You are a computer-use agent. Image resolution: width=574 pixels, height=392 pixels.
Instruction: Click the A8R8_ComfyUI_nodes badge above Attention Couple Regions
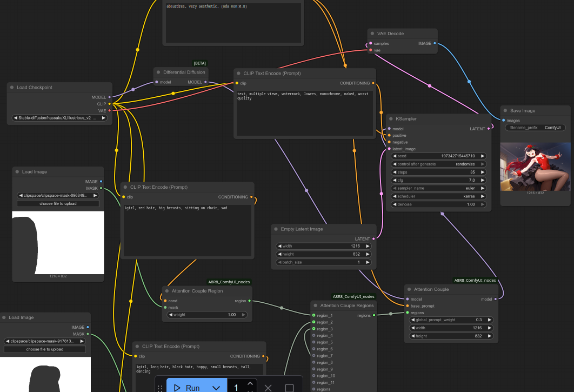353,296
